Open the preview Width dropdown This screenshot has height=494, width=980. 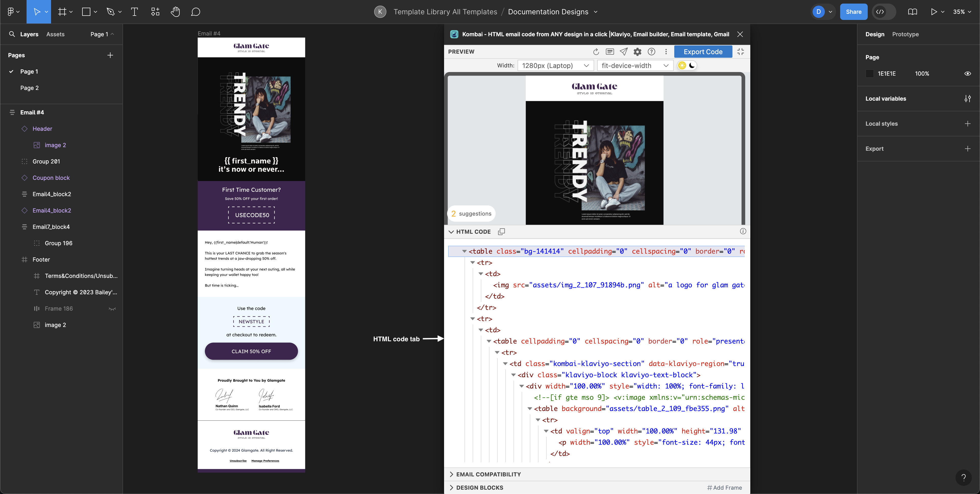pos(555,65)
